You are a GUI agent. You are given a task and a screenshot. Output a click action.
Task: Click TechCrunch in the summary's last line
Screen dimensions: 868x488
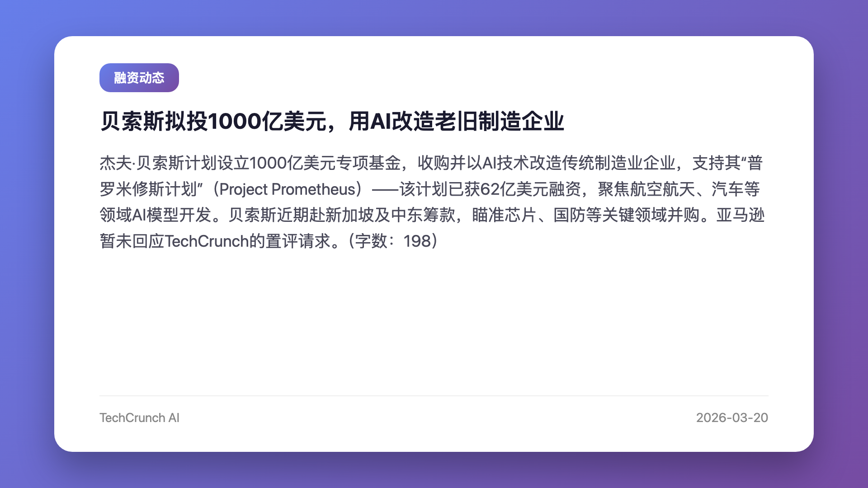(x=207, y=241)
